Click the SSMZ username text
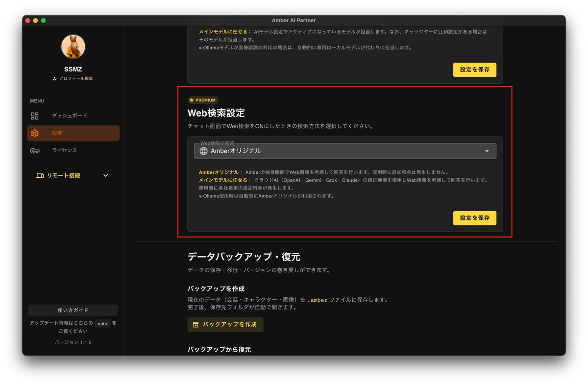Screen dimensions: 588x385 [x=73, y=69]
